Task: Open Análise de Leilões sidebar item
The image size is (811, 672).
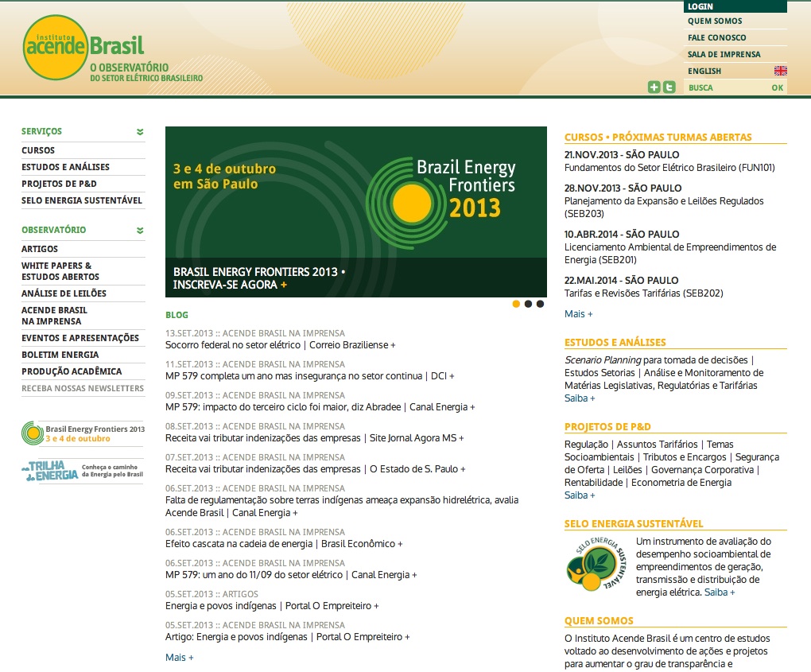Action: pos(64,293)
